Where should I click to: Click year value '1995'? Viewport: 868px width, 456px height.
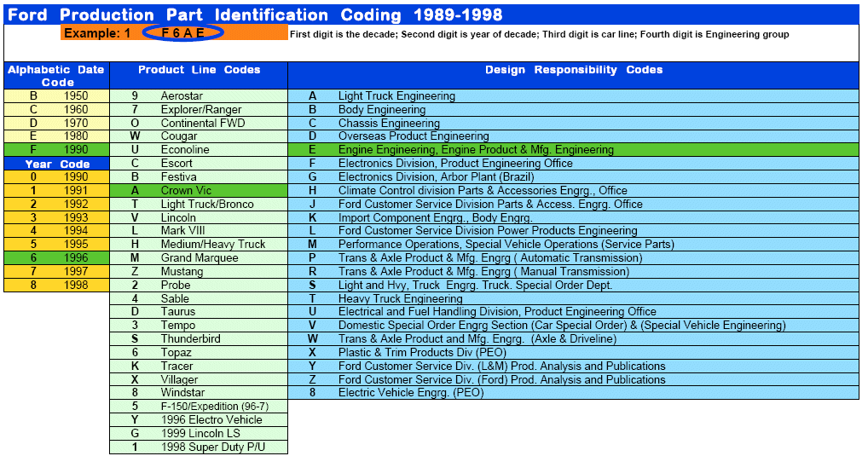[76, 244]
